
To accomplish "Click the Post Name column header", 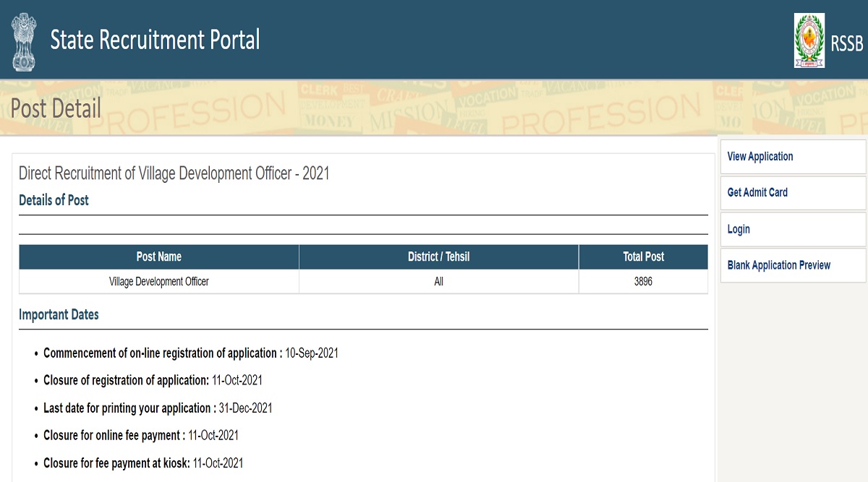I will [158, 257].
